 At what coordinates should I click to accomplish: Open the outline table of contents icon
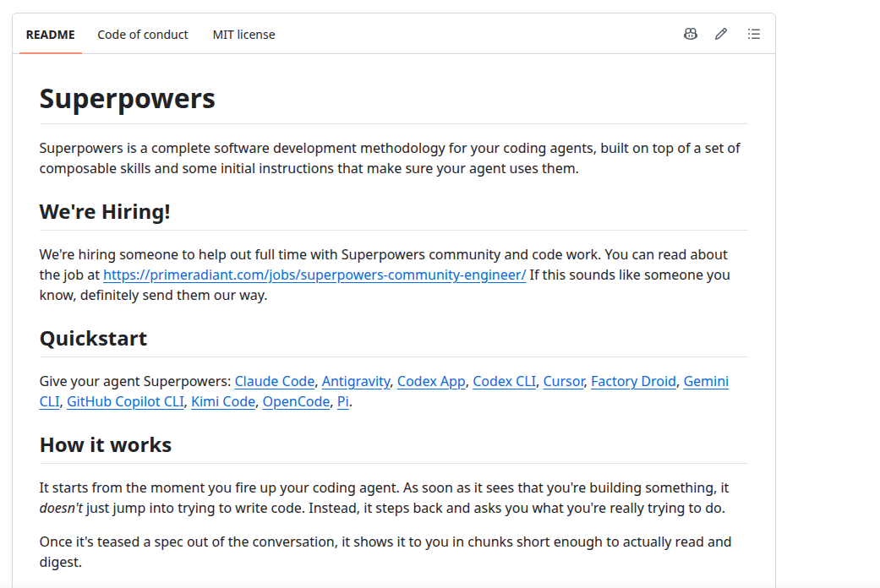click(754, 35)
